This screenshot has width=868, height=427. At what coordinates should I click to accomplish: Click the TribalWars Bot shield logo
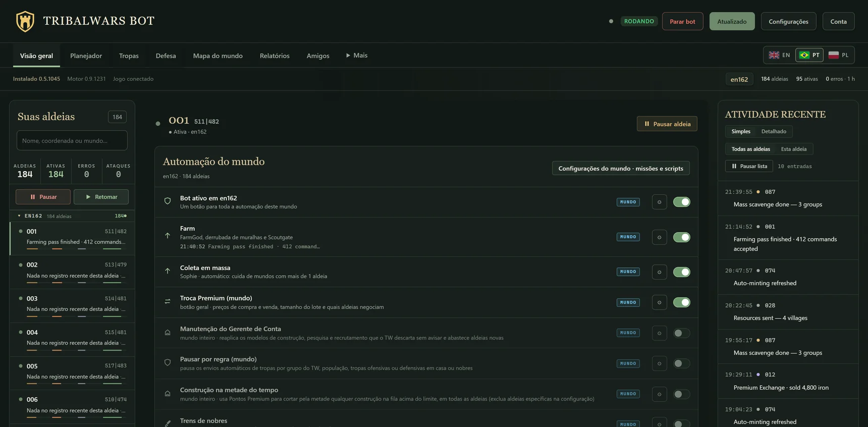click(x=25, y=21)
